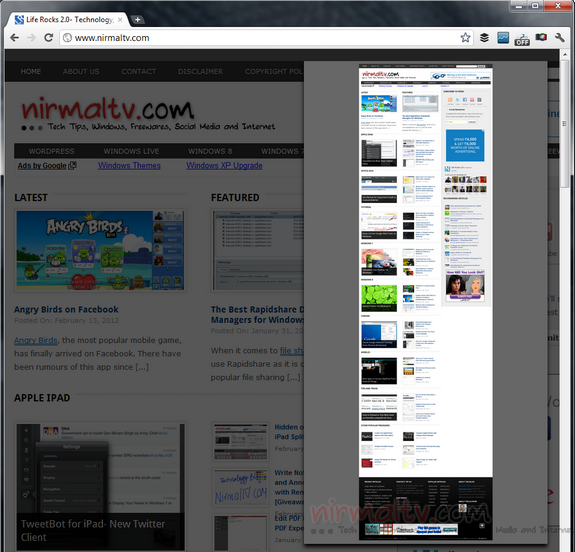Viewport: 575px width, 552px height.
Task: Follow the inline Angry Birds text link
Action: pos(36,340)
